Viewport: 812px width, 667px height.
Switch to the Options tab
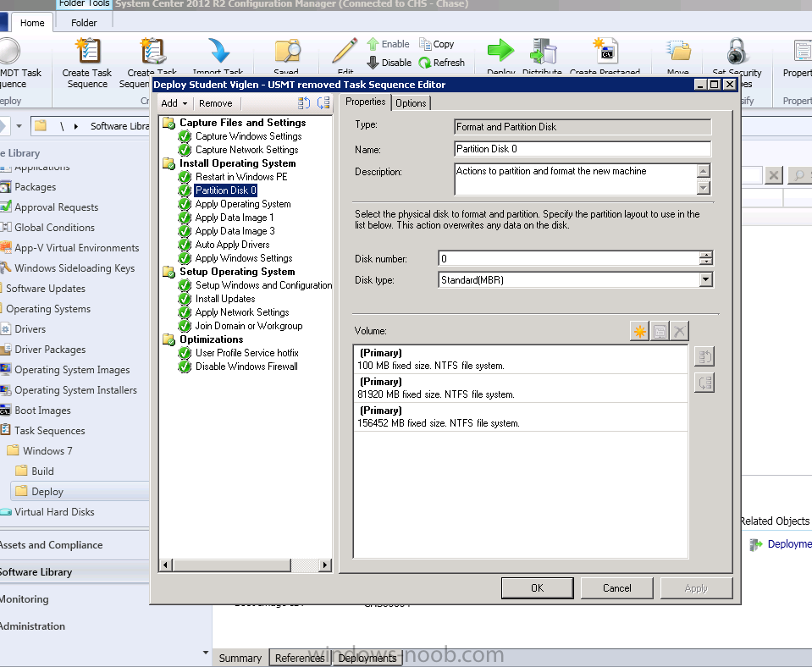(x=411, y=103)
